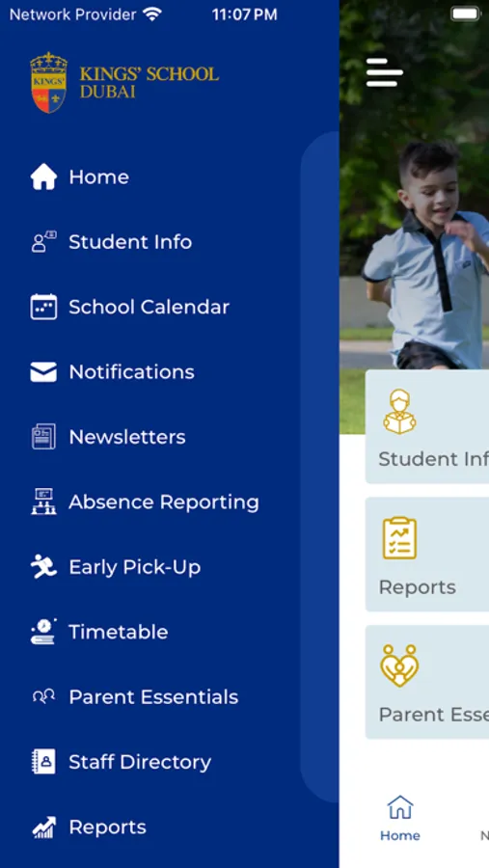489x868 pixels.
Task: Tap the running boy banner photo
Action: [x=414, y=216]
